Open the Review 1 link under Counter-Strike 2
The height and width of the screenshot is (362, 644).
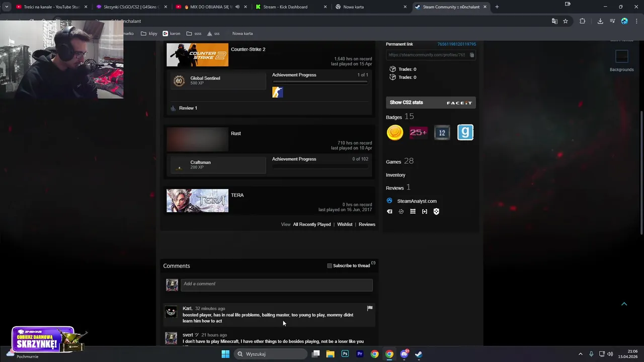[x=188, y=108]
